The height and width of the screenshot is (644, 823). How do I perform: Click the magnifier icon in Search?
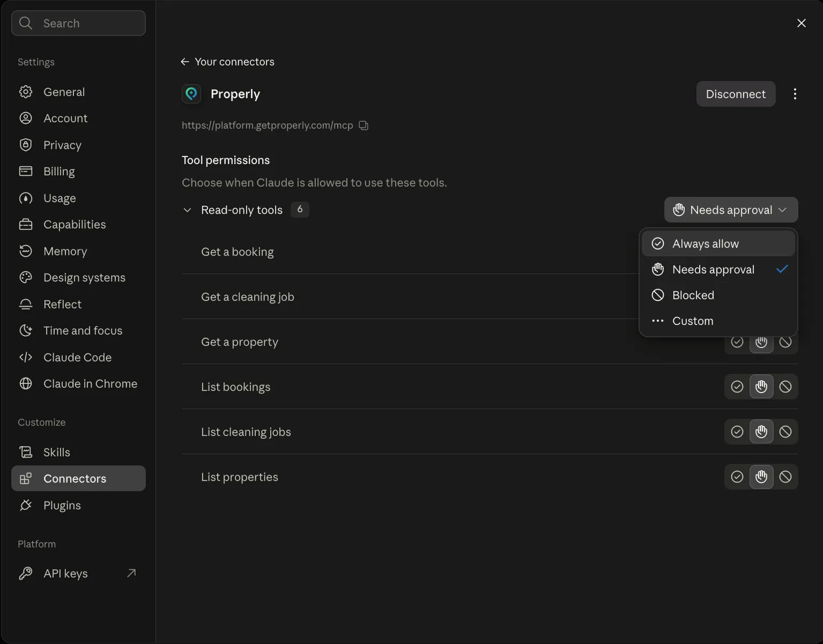tap(26, 23)
